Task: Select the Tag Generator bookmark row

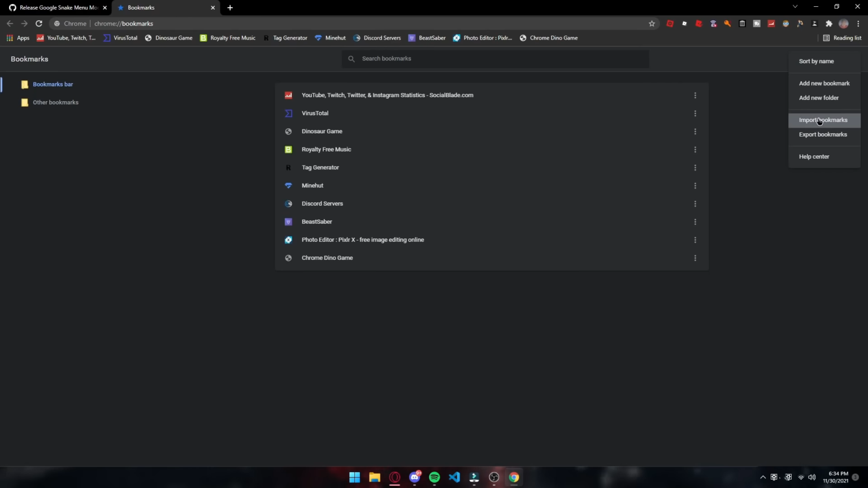Action: point(492,168)
